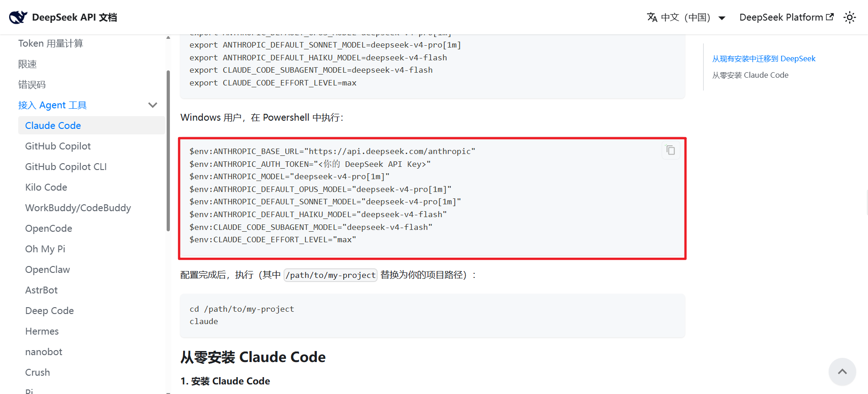Image resolution: width=868 pixels, height=394 pixels.
Task: Click the cd /path/to/my-project command
Action: pyautogui.click(x=242, y=309)
